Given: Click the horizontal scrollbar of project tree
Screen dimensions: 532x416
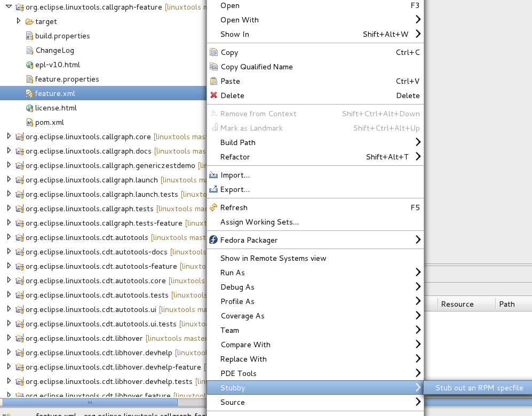Looking at the screenshot, I should (x=90, y=403).
